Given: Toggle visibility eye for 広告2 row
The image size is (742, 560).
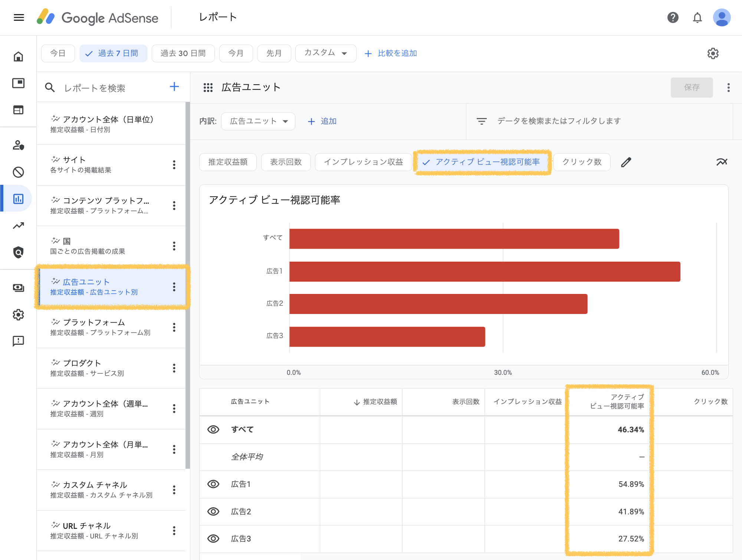Looking at the screenshot, I should tap(213, 511).
